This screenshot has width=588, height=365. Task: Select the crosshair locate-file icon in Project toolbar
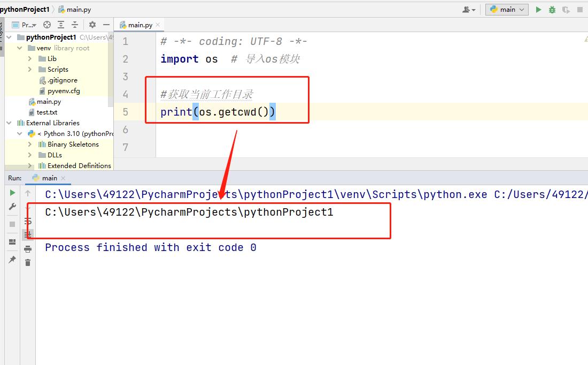[x=47, y=24]
